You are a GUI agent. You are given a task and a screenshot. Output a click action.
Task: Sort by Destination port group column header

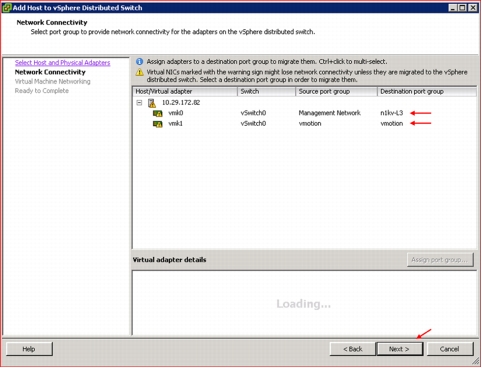coord(427,91)
